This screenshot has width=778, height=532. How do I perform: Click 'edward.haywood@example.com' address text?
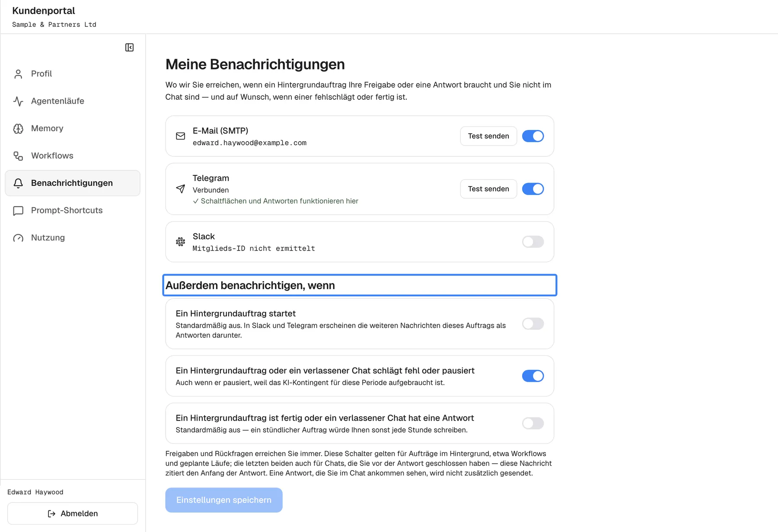coord(249,143)
